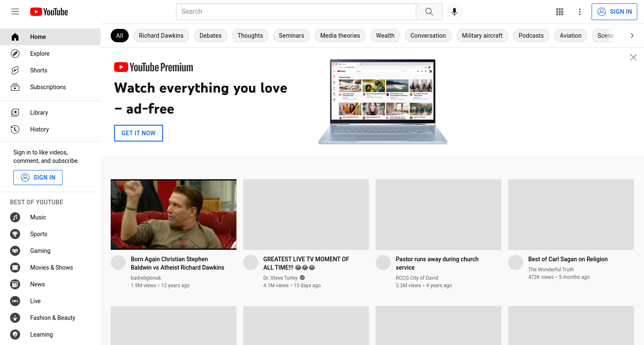
Task: Click the badreligionuk channel name
Action: click(146, 278)
